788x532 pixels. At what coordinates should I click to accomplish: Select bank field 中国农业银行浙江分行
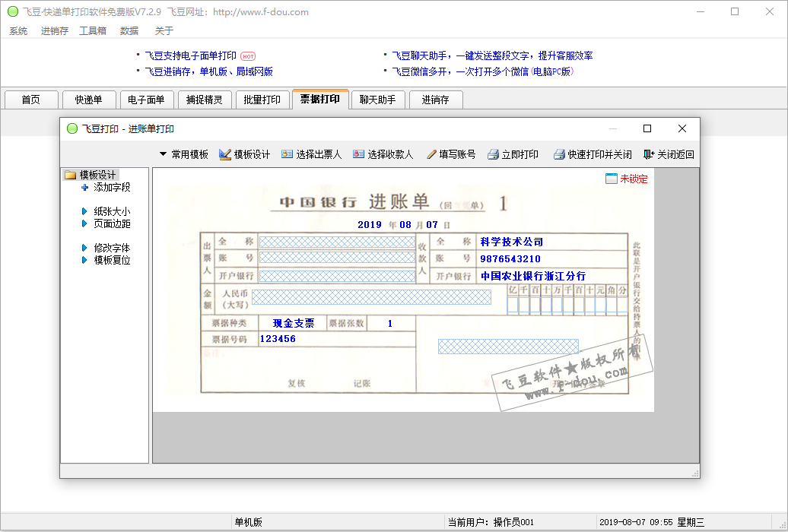pos(533,276)
